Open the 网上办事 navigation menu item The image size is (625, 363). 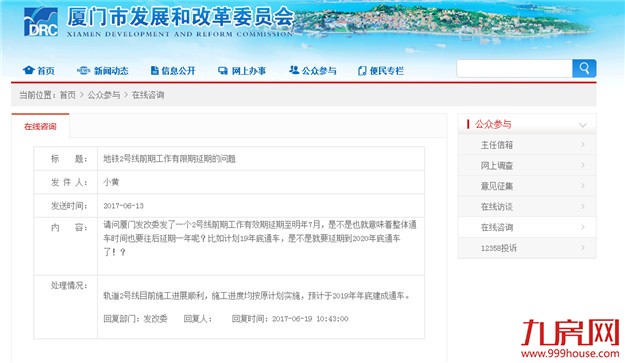tap(249, 71)
